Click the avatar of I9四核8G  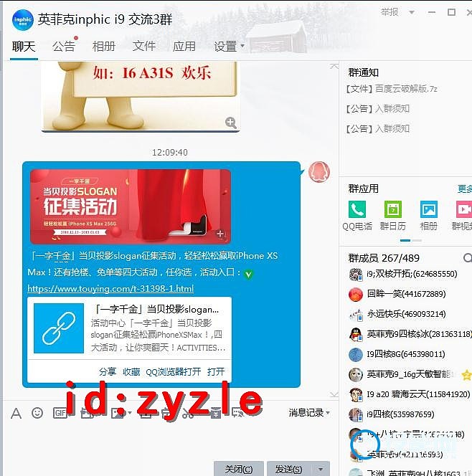355,355
